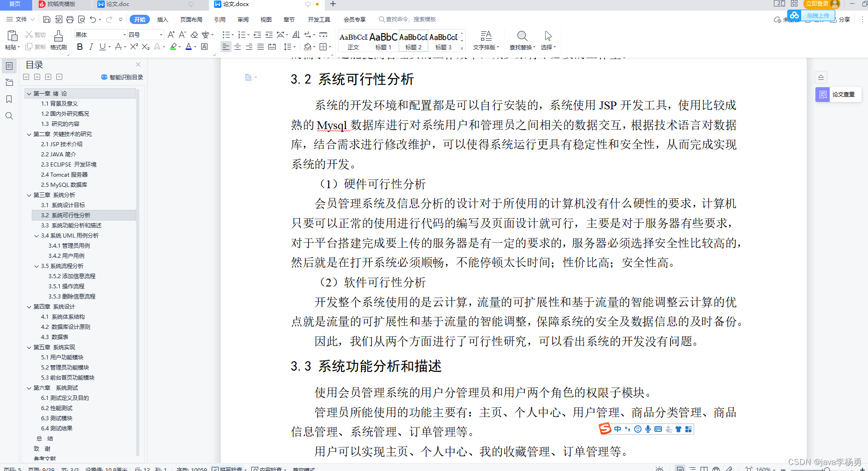
Task: Toggle Subscript X₂ formatting
Action: [145, 47]
